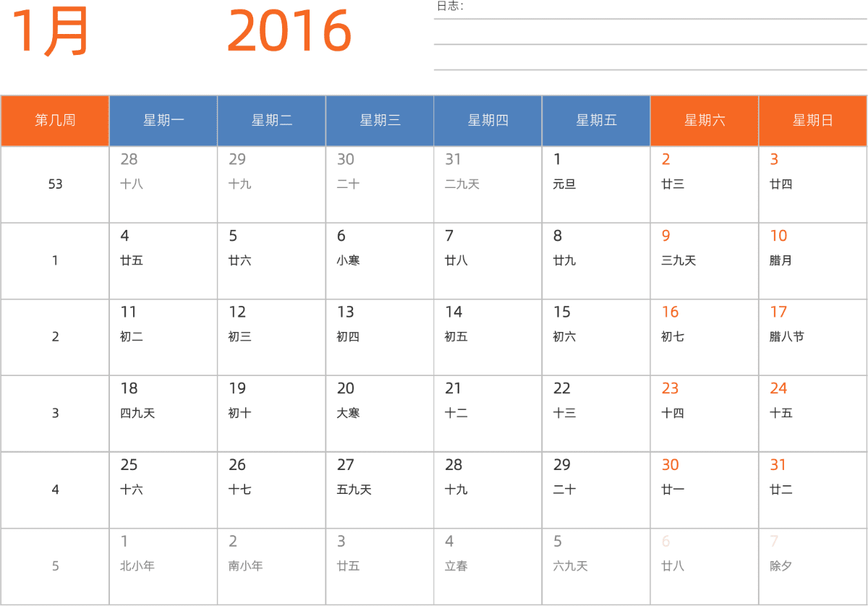The height and width of the screenshot is (606, 868).
Task: Select day 31 marked '二九天'
Action: [488, 185]
